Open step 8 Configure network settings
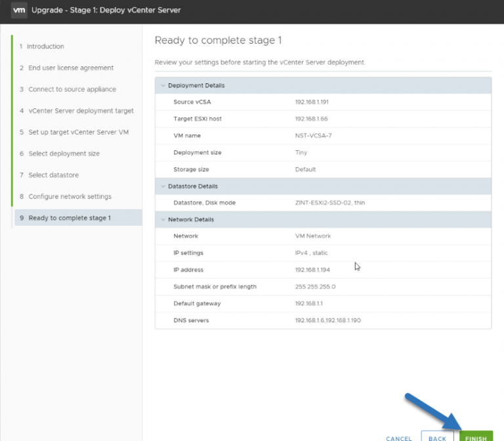 pos(65,196)
